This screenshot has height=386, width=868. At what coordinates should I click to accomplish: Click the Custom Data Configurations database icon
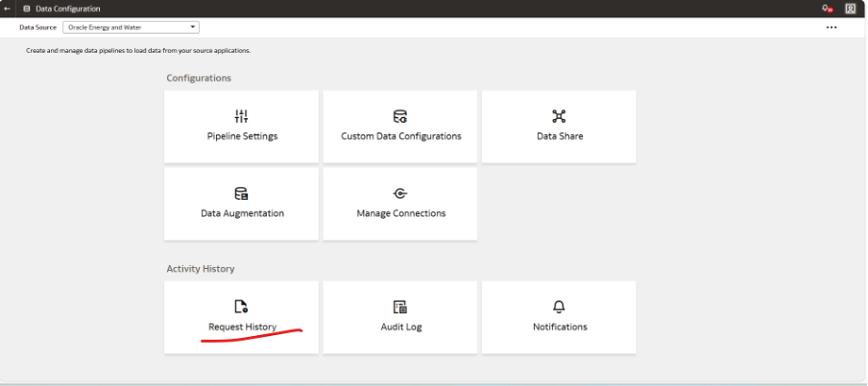click(x=400, y=116)
